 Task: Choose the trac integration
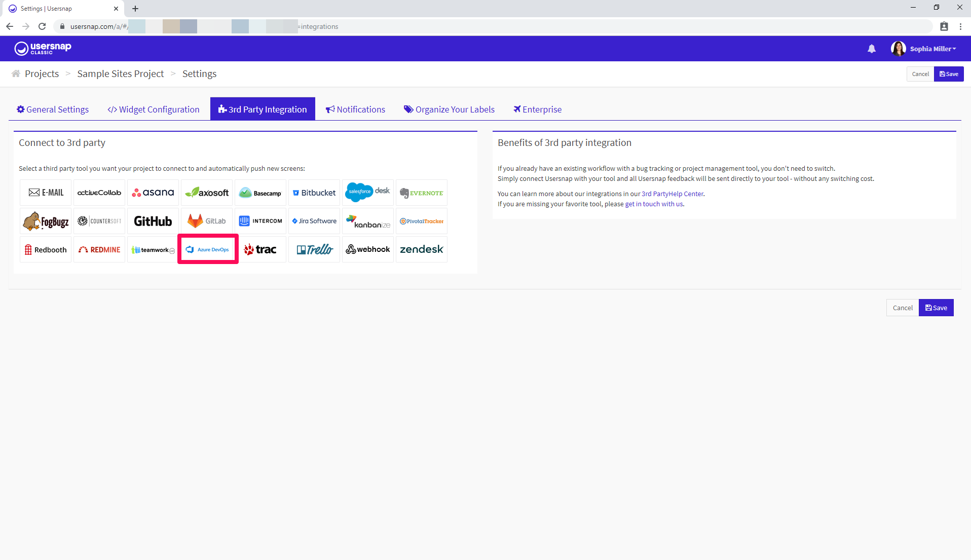[x=260, y=249]
